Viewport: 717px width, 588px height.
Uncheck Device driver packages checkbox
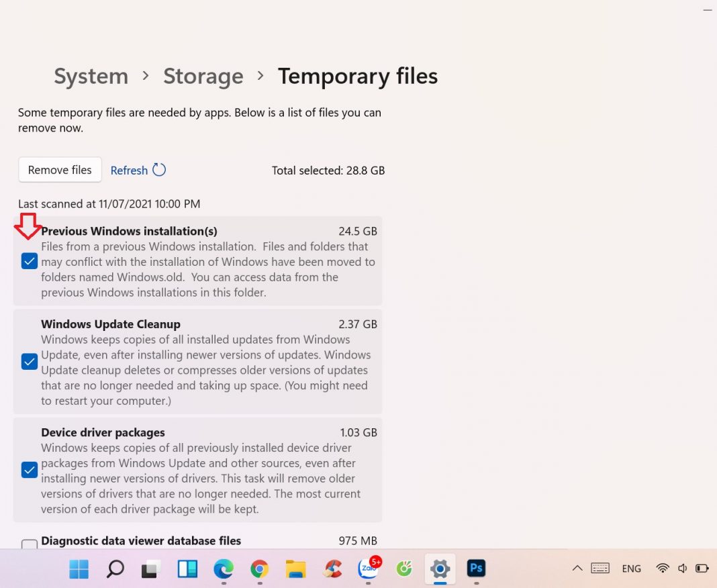coord(29,470)
